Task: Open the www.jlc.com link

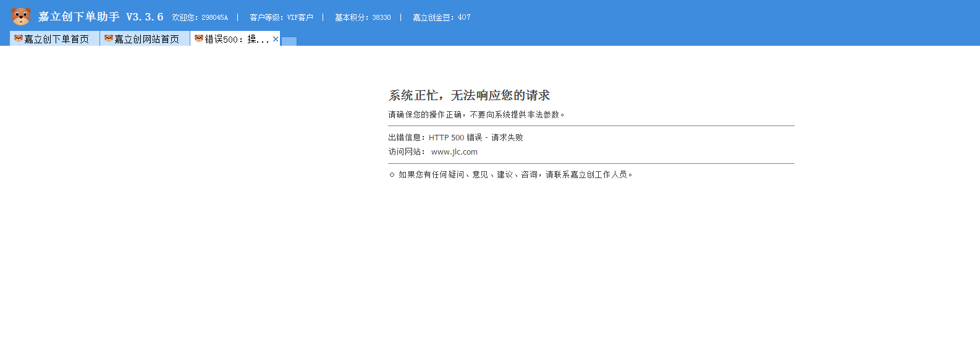Action: click(x=454, y=151)
